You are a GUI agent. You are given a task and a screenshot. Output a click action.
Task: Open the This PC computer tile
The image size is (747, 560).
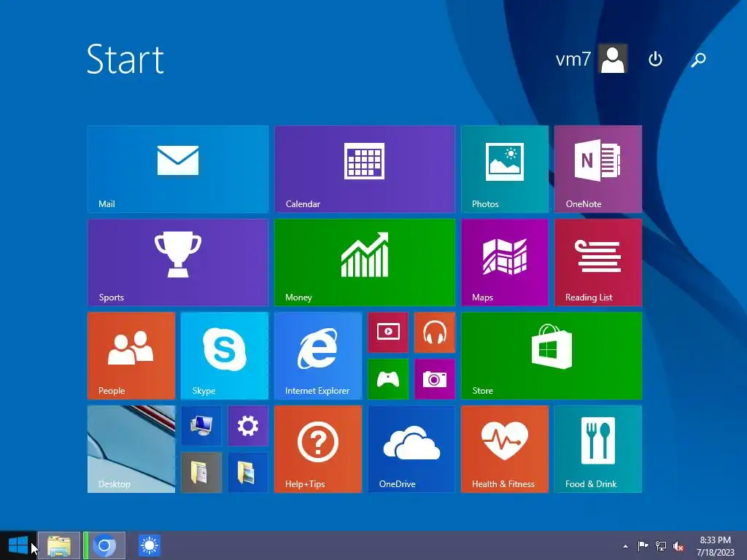pos(201,426)
